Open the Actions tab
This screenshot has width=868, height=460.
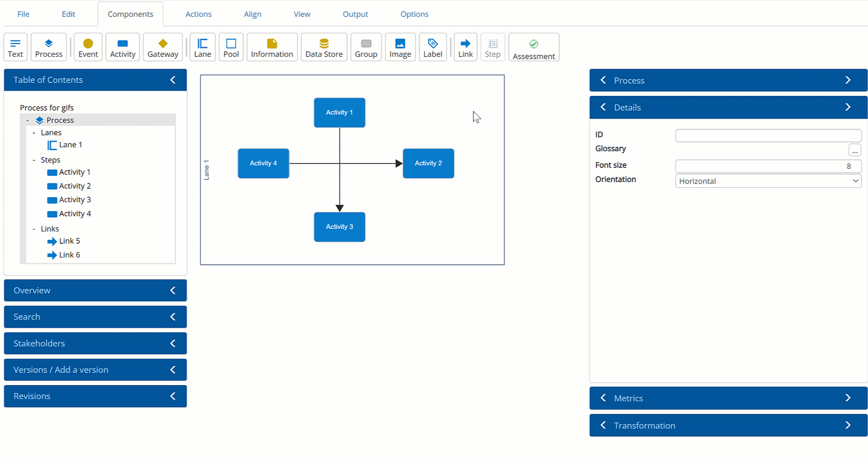(x=199, y=14)
